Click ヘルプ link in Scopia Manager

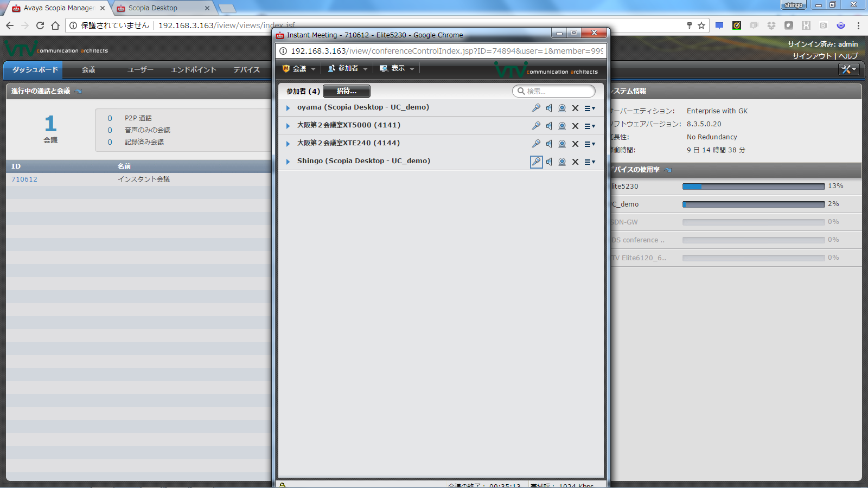(848, 56)
